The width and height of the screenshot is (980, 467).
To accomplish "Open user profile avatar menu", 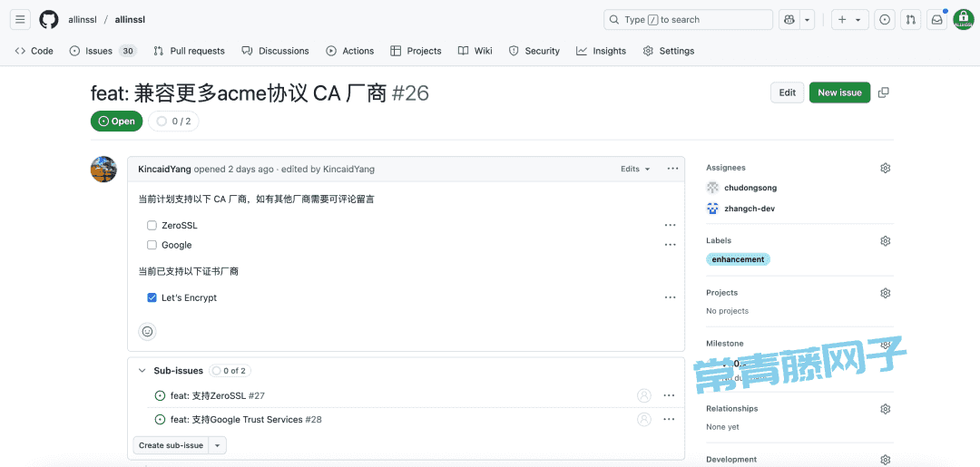I will [963, 19].
